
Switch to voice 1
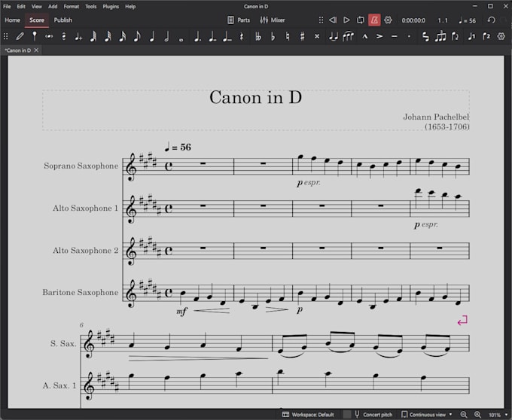click(x=471, y=37)
